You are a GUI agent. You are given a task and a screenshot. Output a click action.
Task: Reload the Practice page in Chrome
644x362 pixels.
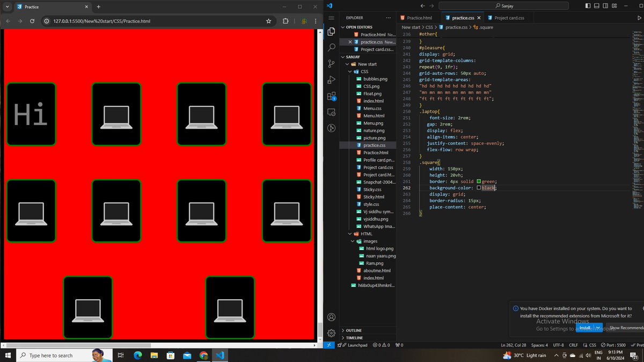click(x=32, y=21)
